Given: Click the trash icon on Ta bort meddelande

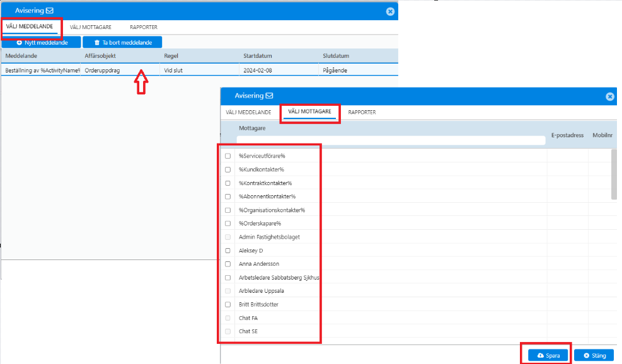Looking at the screenshot, I should (x=97, y=42).
